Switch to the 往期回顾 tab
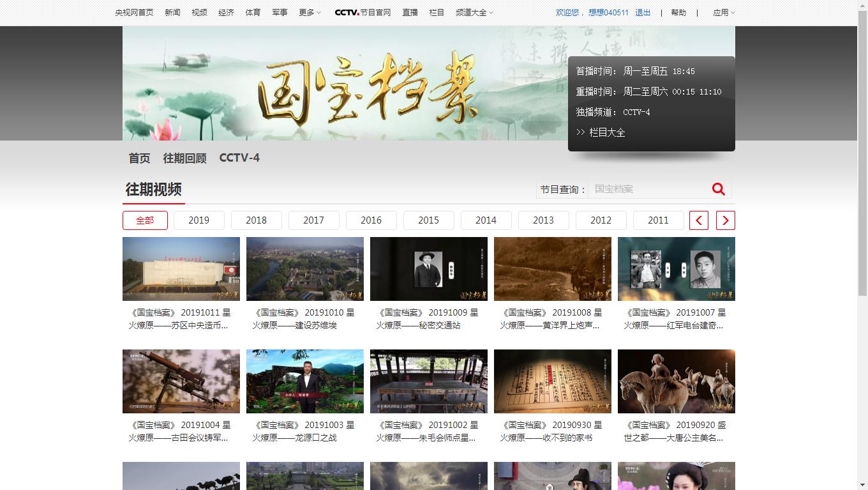 pyautogui.click(x=184, y=158)
